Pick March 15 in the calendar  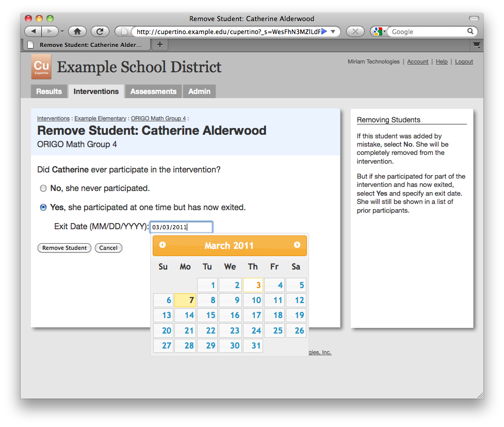(x=207, y=315)
